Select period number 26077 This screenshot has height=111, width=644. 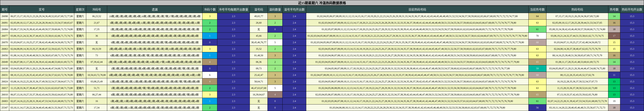(x=4, y=36)
